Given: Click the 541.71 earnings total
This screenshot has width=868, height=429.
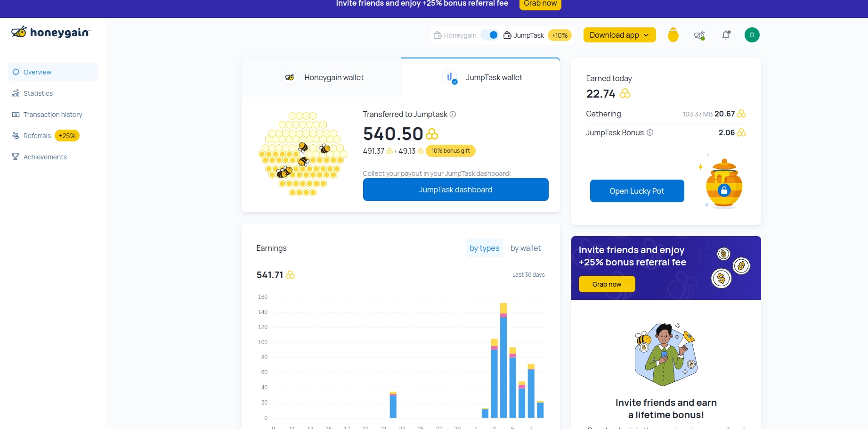Looking at the screenshot, I should [x=270, y=275].
